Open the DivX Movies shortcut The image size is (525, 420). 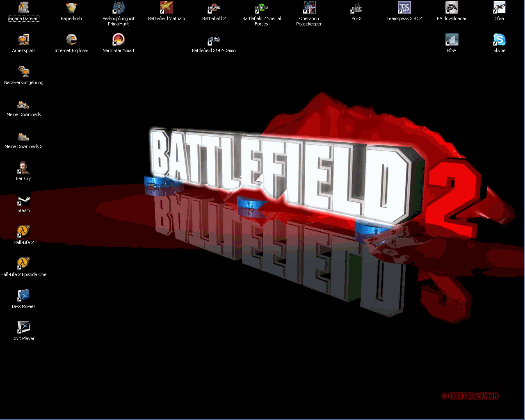(24, 295)
